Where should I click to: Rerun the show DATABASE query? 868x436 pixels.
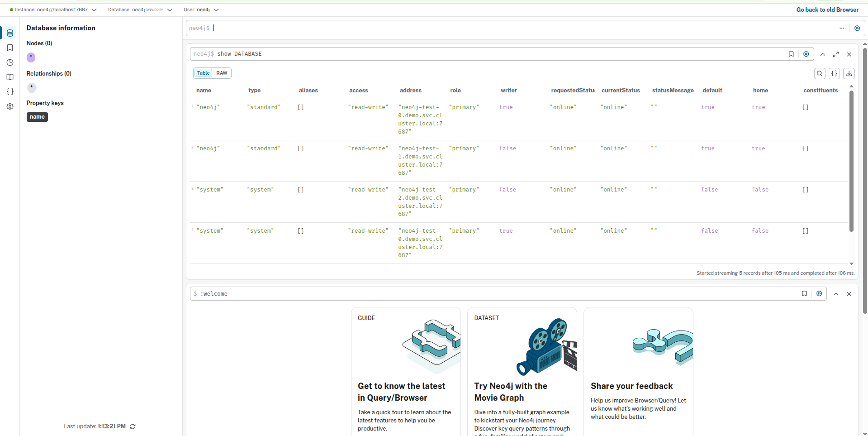tap(806, 54)
